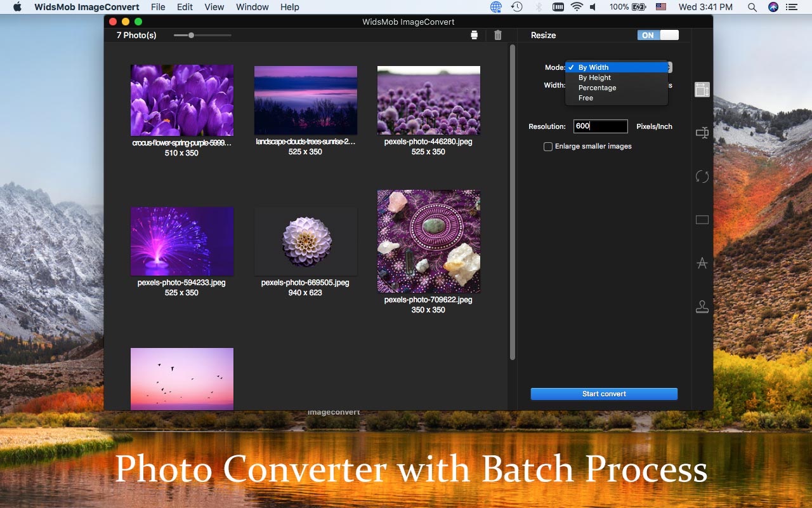Click the 350 x 350 dimensions text

coord(428,310)
